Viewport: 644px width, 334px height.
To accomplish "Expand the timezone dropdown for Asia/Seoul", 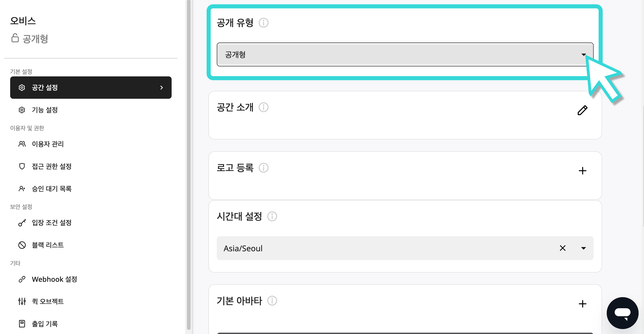I will tap(583, 248).
